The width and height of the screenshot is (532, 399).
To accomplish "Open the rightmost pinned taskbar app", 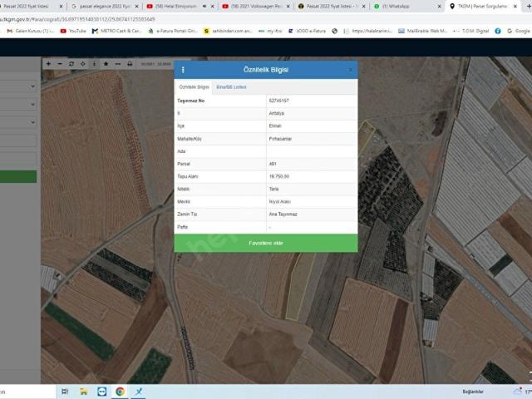I will 139,392.
